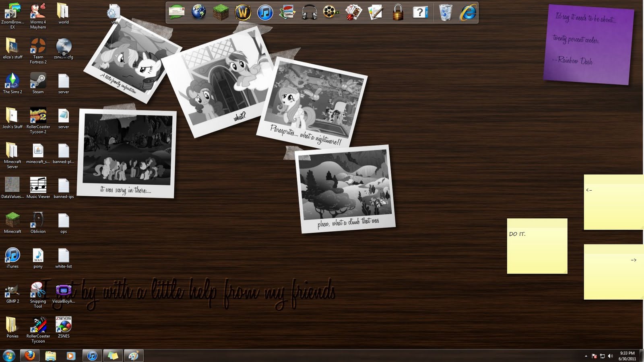The width and height of the screenshot is (644, 362).
Task: Select the white-list file icon
Action: (x=64, y=257)
